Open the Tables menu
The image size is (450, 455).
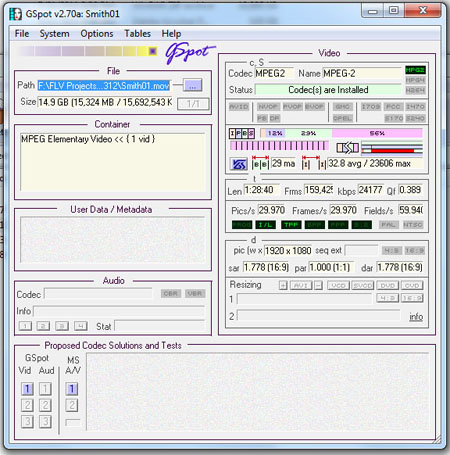tap(137, 34)
